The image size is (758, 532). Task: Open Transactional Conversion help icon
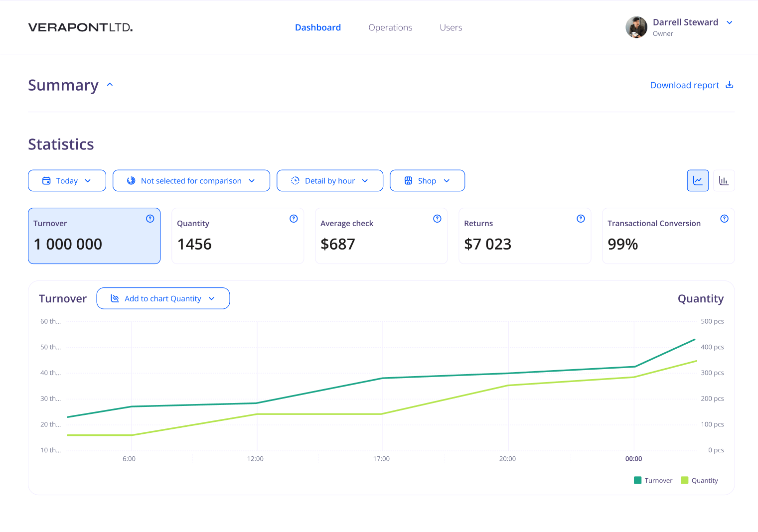(724, 219)
